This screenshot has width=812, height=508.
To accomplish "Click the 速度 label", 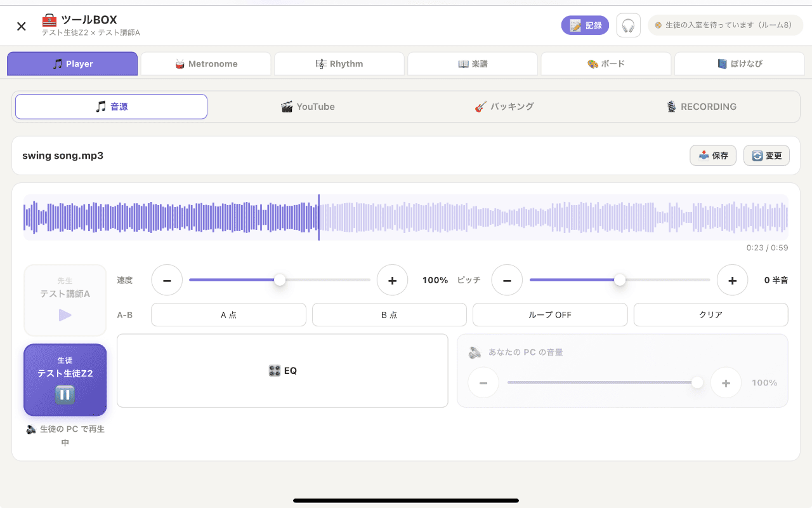I will (x=125, y=280).
